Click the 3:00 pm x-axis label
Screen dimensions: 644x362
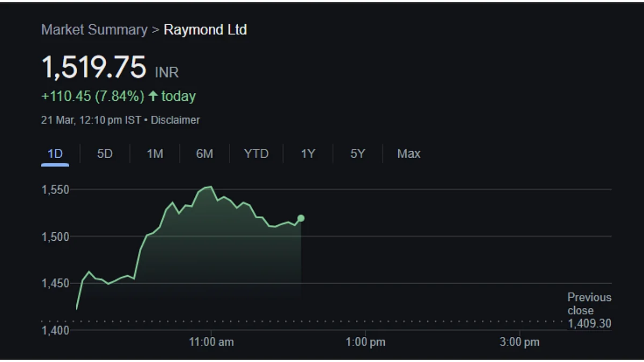pos(519,342)
